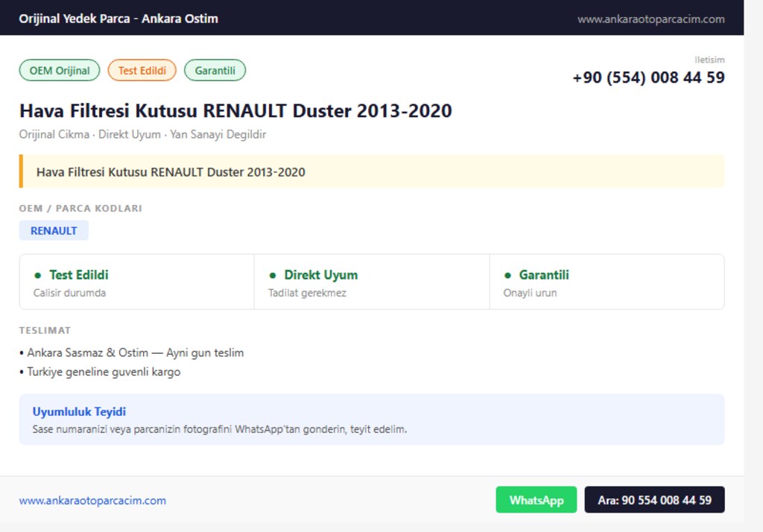The image size is (763, 532).
Task: Click the Iletisim label
Action: click(709, 60)
